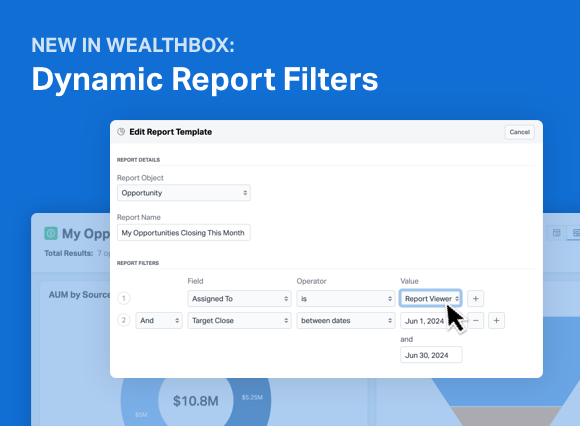The image size is (580, 426).
Task: Add filter with plus on Target Close row
Action: [496, 321]
